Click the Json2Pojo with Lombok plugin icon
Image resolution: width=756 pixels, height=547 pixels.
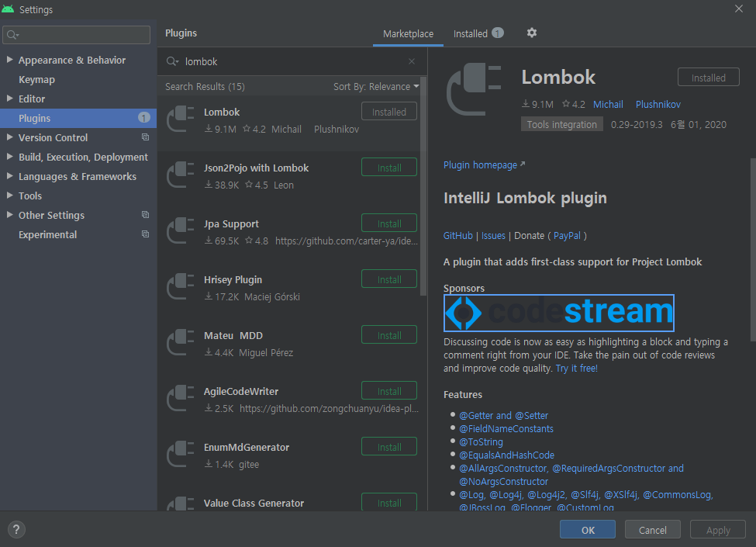pyautogui.click(x=181, y=175)
